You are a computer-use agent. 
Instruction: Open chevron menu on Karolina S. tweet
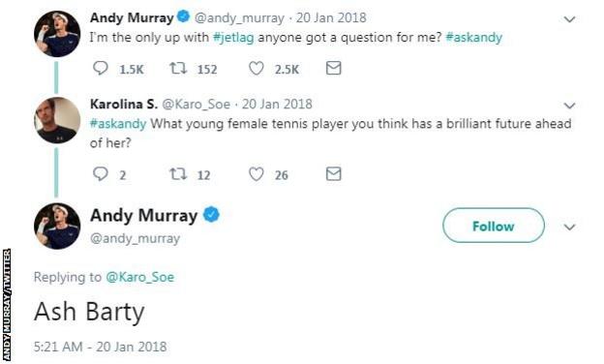click(x=569, y=106)
